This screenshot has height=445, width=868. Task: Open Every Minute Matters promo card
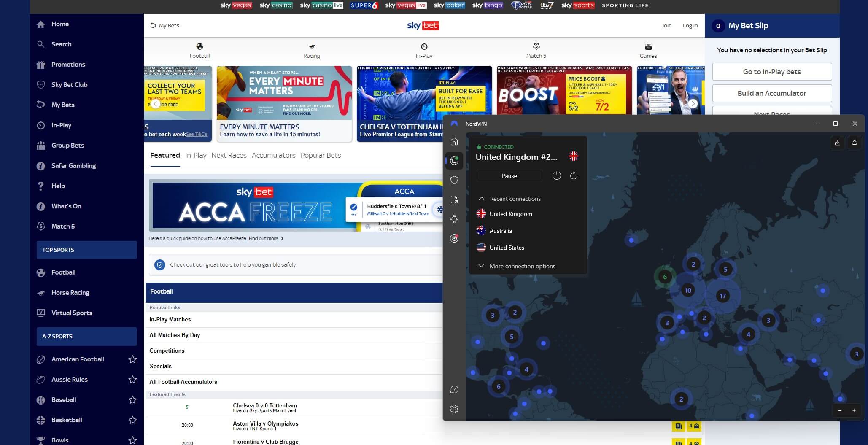(284, 103)
